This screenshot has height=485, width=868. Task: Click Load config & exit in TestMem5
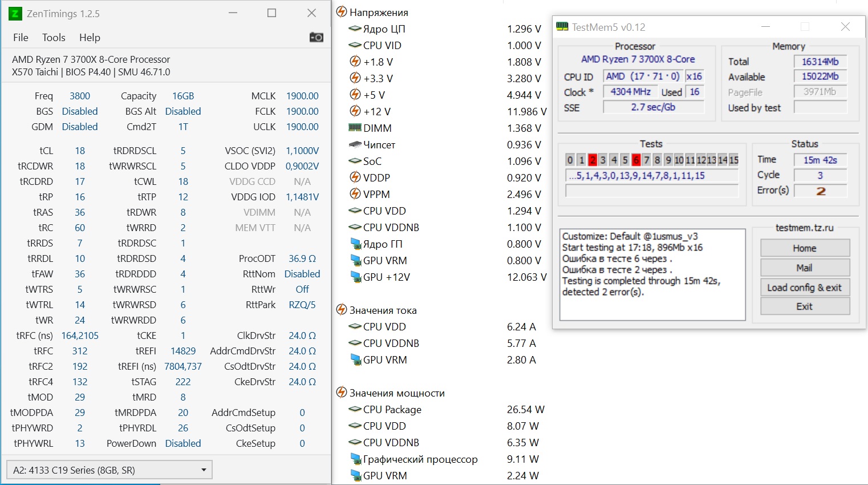805,287
